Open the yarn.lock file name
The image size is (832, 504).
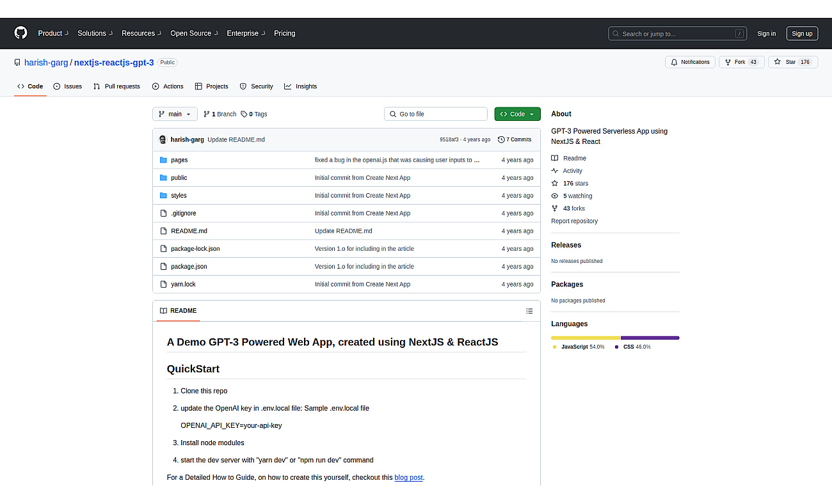183,284
